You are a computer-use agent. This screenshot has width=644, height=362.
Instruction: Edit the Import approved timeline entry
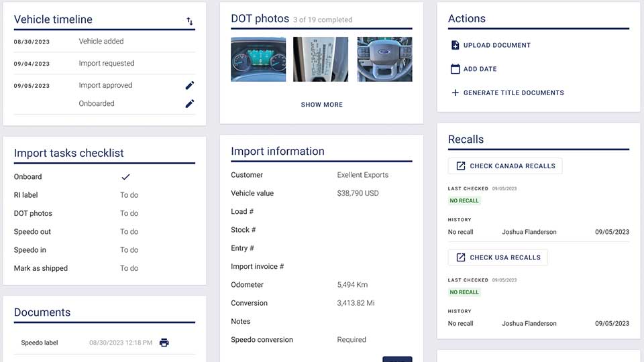tap(189, 85)
